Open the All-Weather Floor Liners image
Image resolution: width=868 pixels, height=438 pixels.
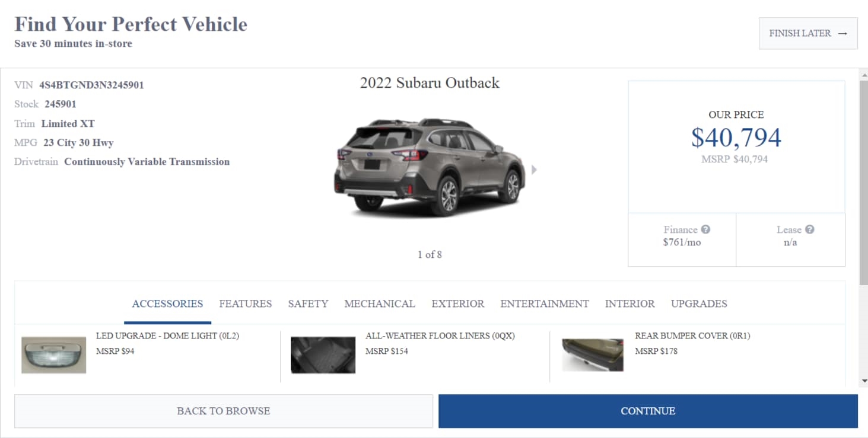[x=323, y=355]
